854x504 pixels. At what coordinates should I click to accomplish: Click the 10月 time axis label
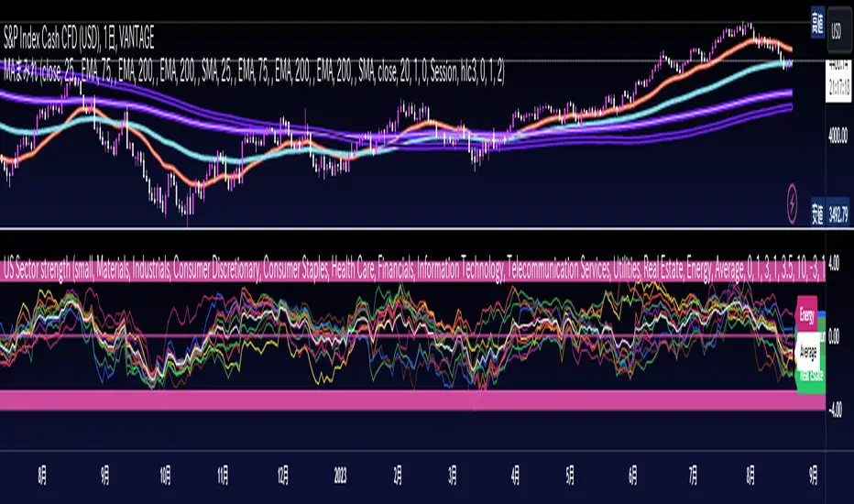pos(166,477)
